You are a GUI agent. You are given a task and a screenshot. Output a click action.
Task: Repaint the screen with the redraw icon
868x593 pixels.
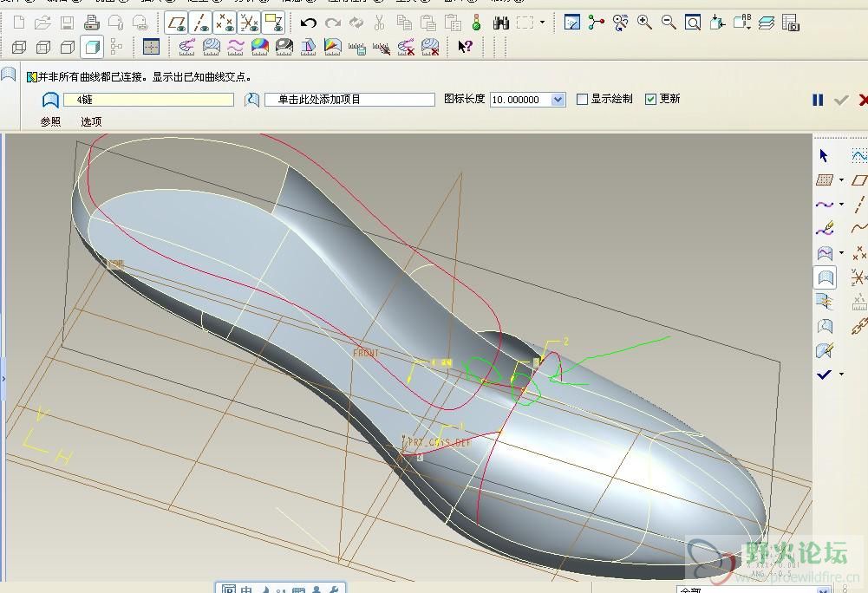[x=571, y=23]
